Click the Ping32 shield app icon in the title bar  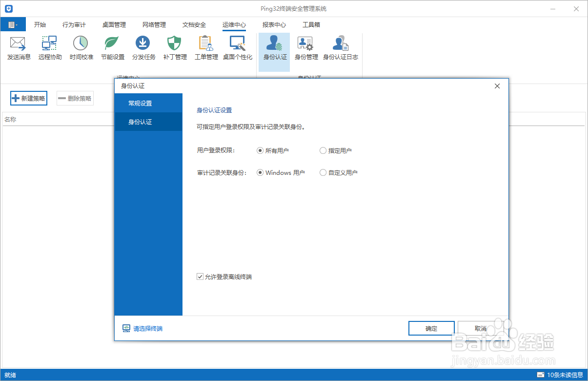click(8, 9)
